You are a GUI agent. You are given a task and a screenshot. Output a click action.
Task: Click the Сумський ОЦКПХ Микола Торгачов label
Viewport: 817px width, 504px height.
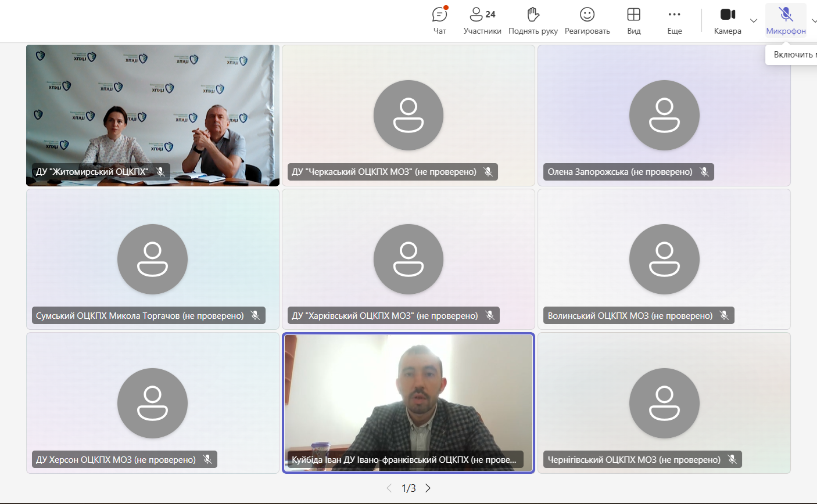[x=140, y=316]
